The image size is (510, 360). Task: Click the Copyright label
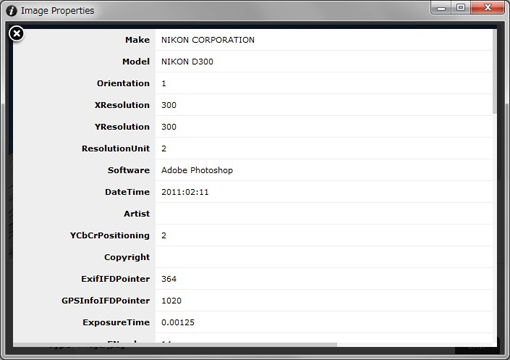[127, 257]
